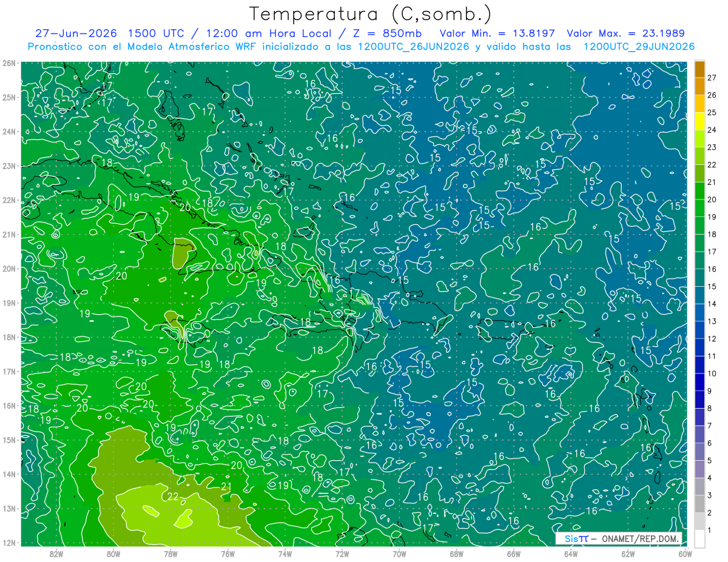
Task: Select the yellow color bar segment labeled 24
Action: 699,121
